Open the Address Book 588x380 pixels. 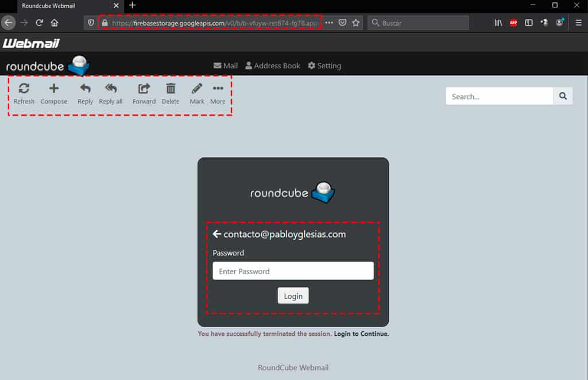point(273,66)
